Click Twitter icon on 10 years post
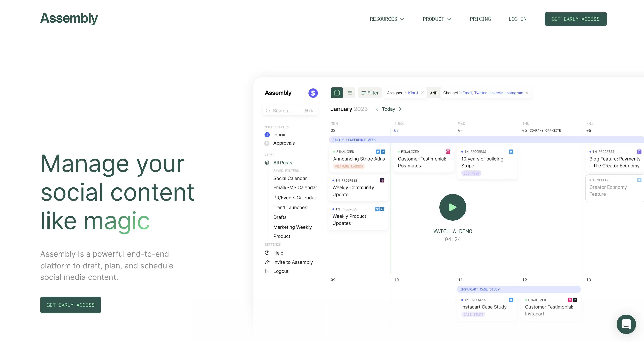The height and width of the screenshot is (342, 644). point(511,152)
